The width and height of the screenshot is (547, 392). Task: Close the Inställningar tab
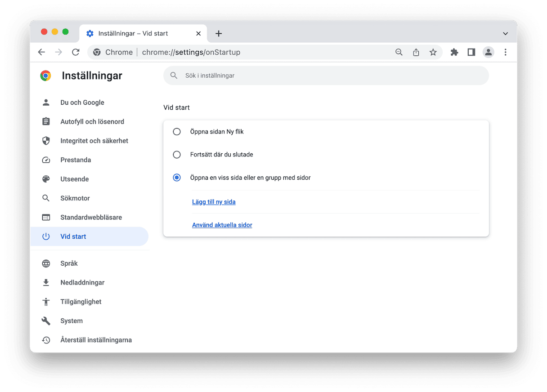point(198,34)
